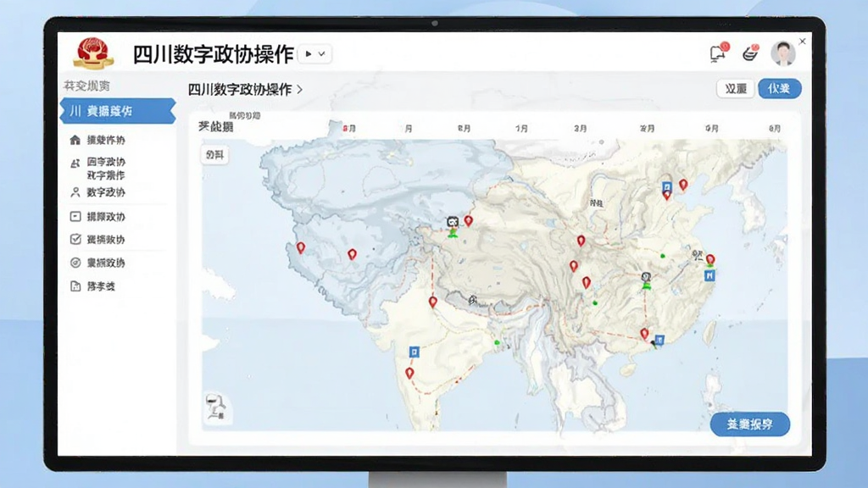Click the square box sidebar icon
Image resolution: width=868 pixels, height=488 pixels.
pyautogui.click(x=75, y=216)
